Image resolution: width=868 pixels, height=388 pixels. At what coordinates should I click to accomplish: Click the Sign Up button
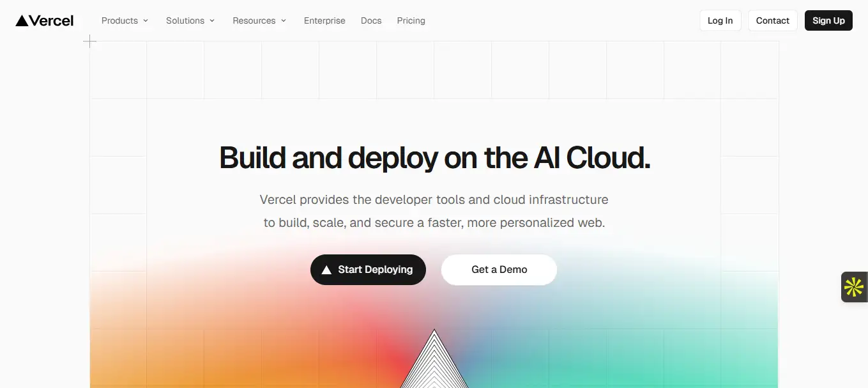pyautogui.click(x=828, y=20)
